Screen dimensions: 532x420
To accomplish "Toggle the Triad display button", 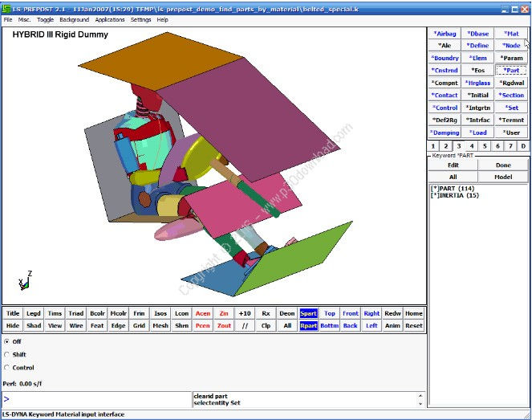I will coord(76,313).
